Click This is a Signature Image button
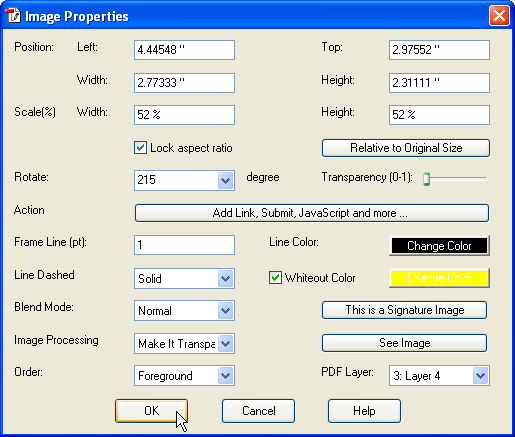Viewport: 515px width, 437px height. [x=404, y=310]
